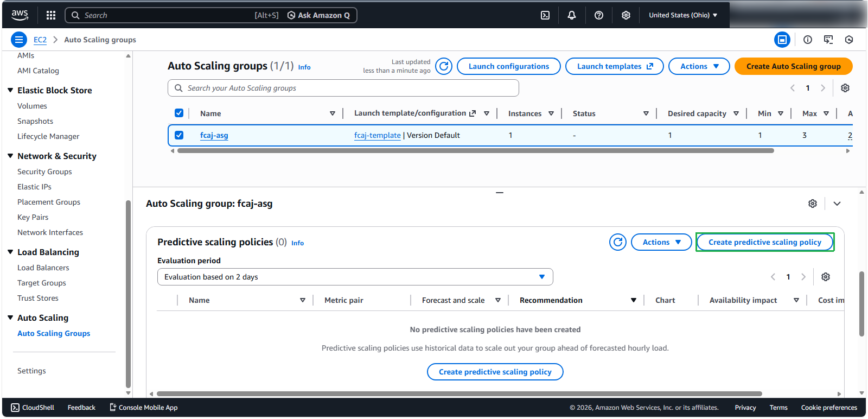The image size is (868, 419).
Task: Click the detail panel resize handle bar
Action: [x=500, y=192]
